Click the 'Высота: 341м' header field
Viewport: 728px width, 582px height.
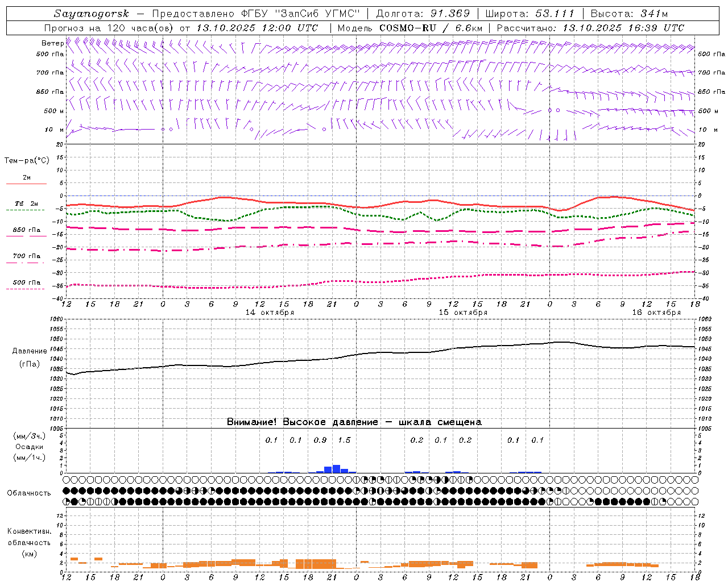(x=629, y=14)
